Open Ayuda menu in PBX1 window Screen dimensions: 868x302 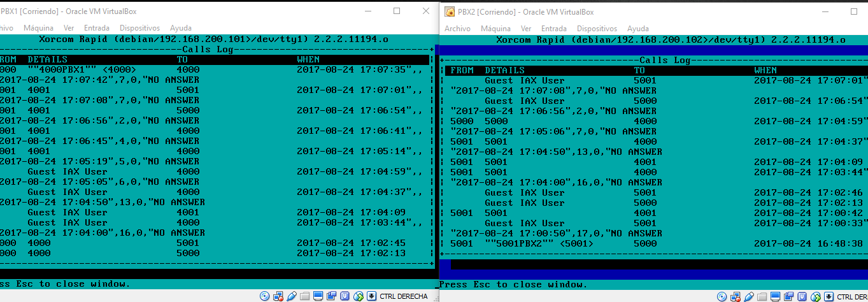coord(180,28)
